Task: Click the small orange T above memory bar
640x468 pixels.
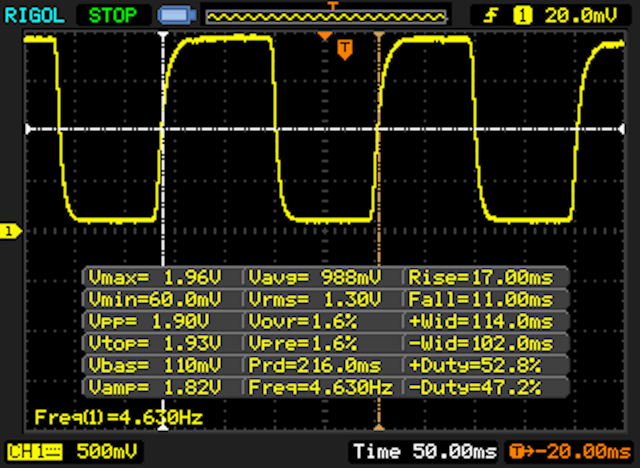Action: [333, 5]
